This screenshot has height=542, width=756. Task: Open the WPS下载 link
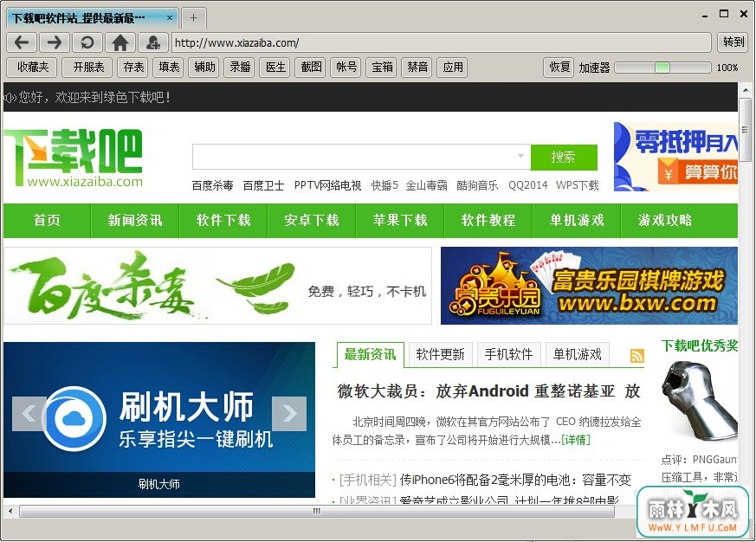point(577,185)
